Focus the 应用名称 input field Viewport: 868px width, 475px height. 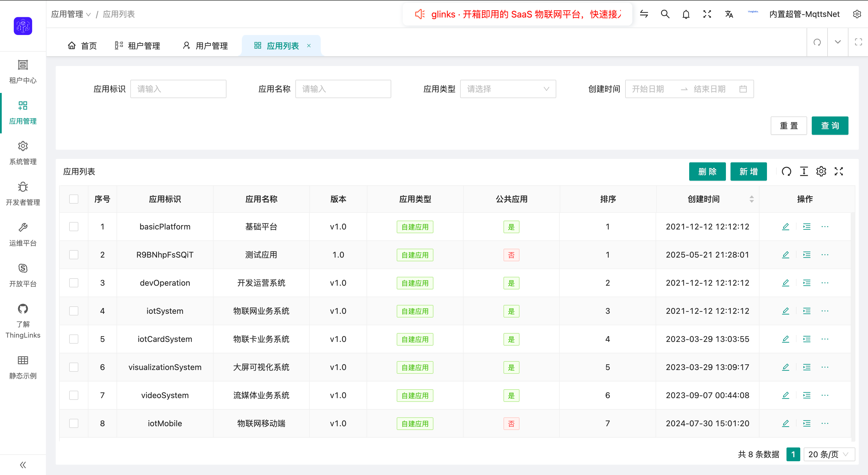[x=343, y=89]
